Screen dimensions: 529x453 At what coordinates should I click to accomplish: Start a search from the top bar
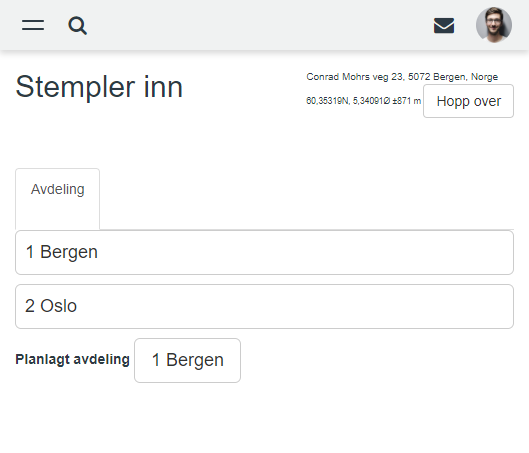(78, 26)
